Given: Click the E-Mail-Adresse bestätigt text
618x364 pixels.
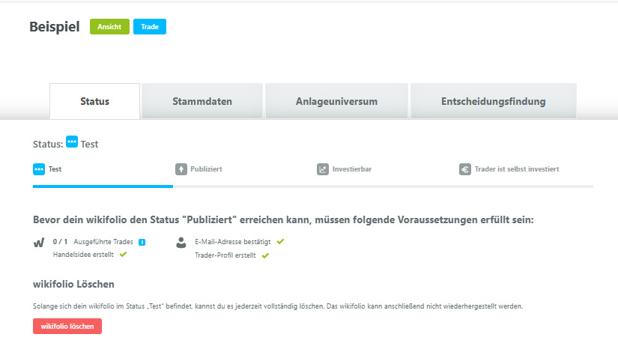Looking at the screenshot, I should click(x=232, y=242).
